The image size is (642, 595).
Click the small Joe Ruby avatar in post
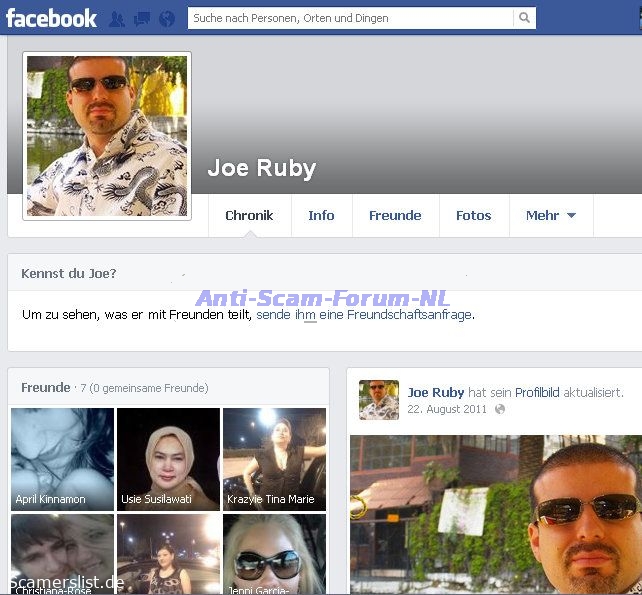[378, 400]
